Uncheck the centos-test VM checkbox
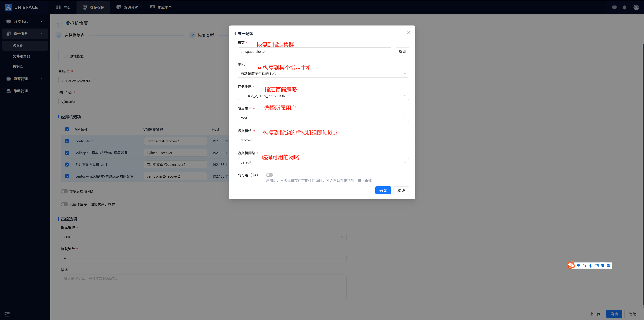 point(67,141)
